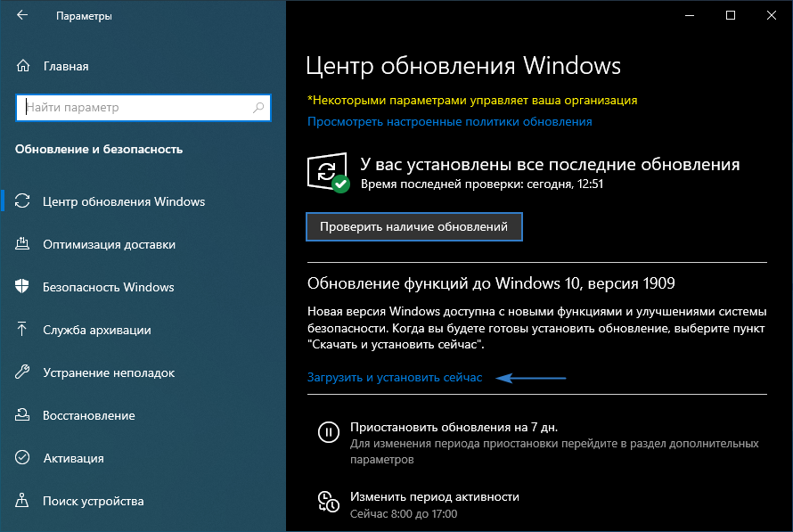793x532 pixels.
Task: Click the Сейчас 8:00 до 17:00 text
Action: coord(404,514)
